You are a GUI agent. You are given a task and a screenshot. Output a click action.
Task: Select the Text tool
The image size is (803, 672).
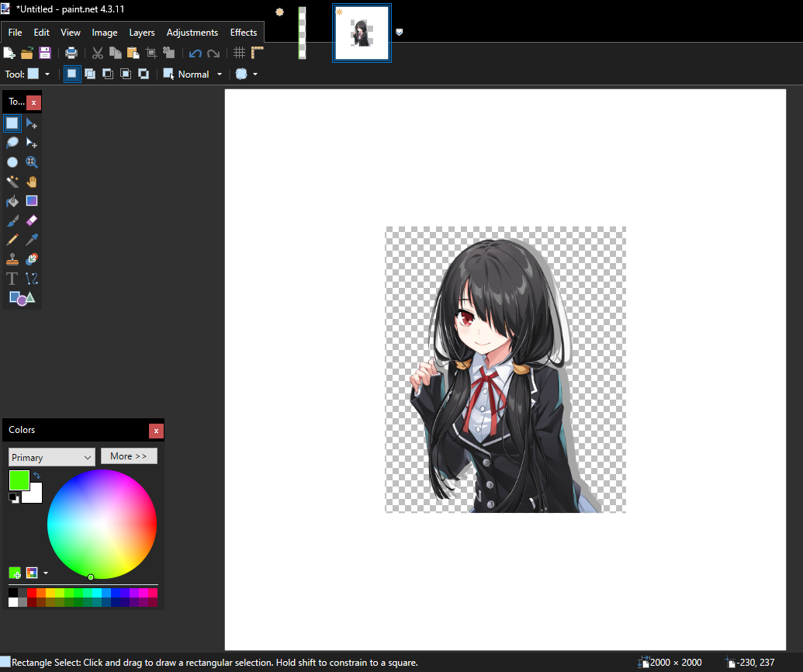point(12,279)
